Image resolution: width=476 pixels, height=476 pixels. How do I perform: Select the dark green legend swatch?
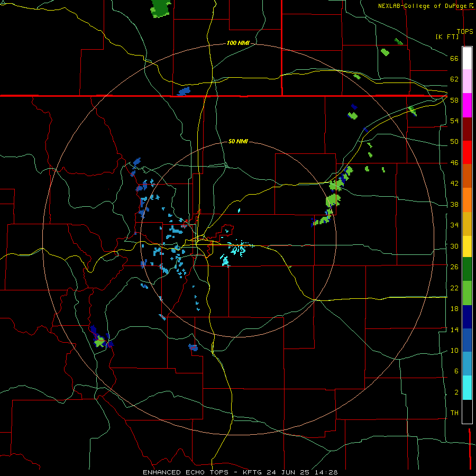point(467,269)
